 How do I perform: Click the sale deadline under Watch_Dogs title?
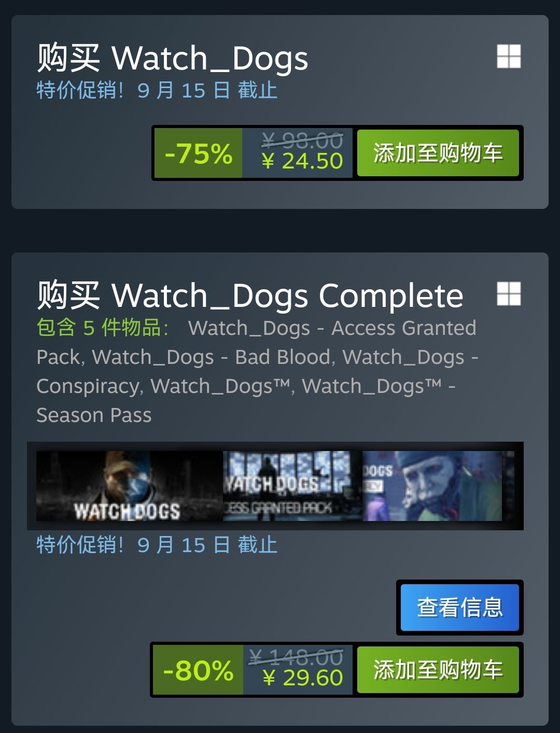pos(157,90)
